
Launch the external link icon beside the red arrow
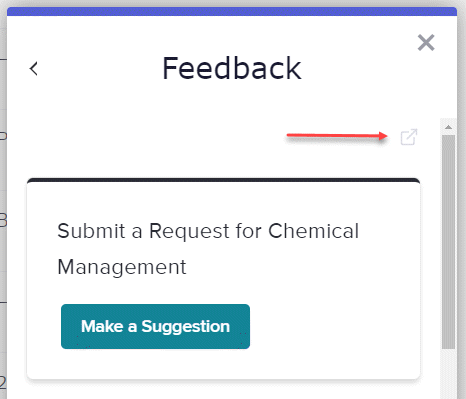pyautogui.click(x=409, y=137)
